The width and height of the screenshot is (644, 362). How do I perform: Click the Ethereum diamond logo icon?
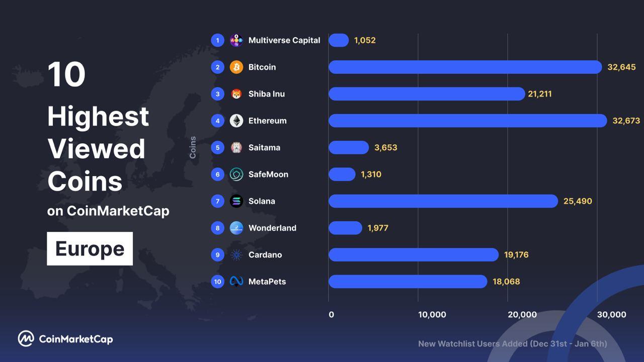coord(236,121)
